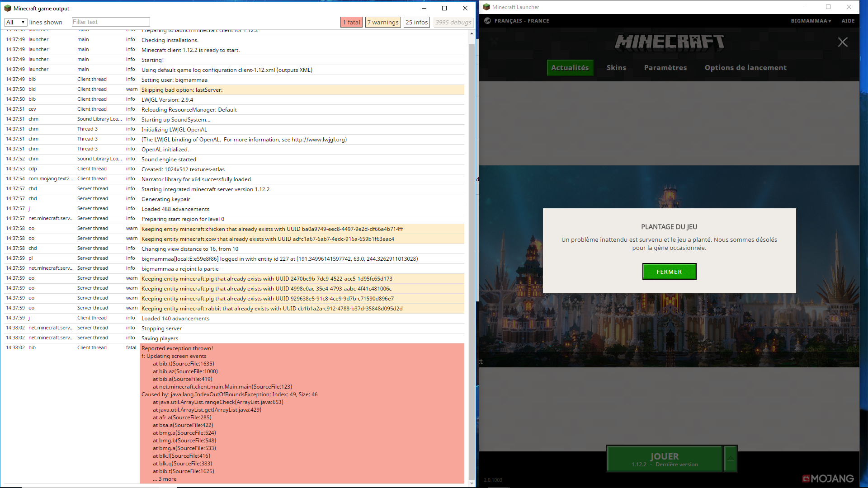
Task: Select the 'Skipping bad option: lastServer:' warning row
Action: tap(234, 89)
